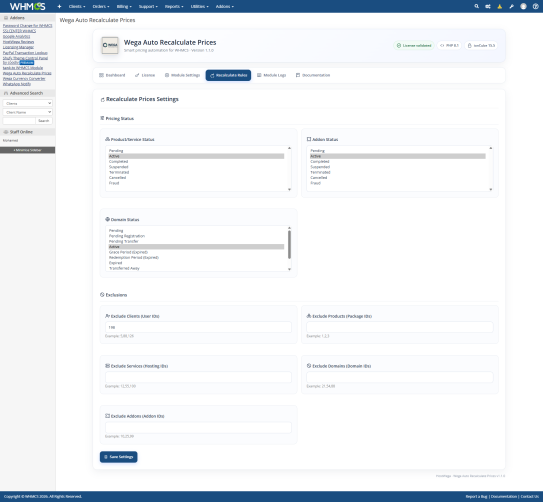Open the WhatsApp Notify sidebar link
The width and height of the screenshot is (543, 502).
pos(17,84)
